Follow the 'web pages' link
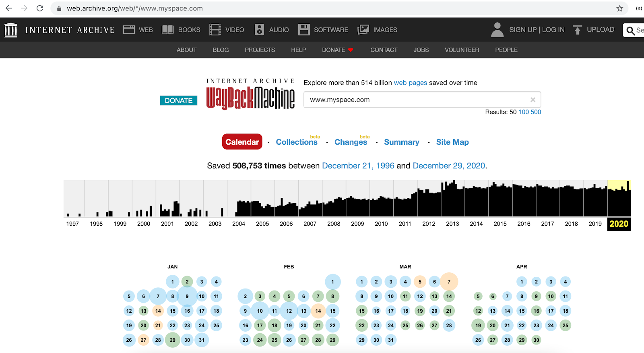Image resolution: width=644 pixels, height=353 pixels. point(410,83)
